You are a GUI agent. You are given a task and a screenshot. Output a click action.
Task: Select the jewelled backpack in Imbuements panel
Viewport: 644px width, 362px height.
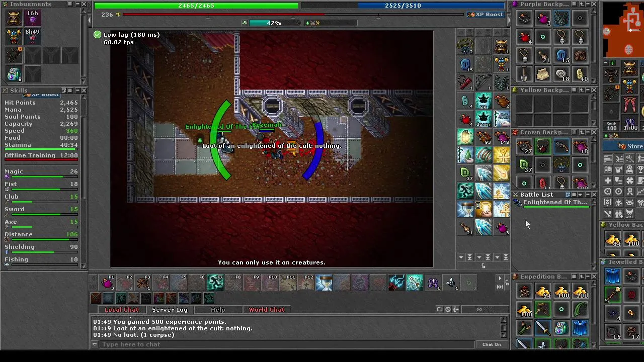click(x=14, y=74)
